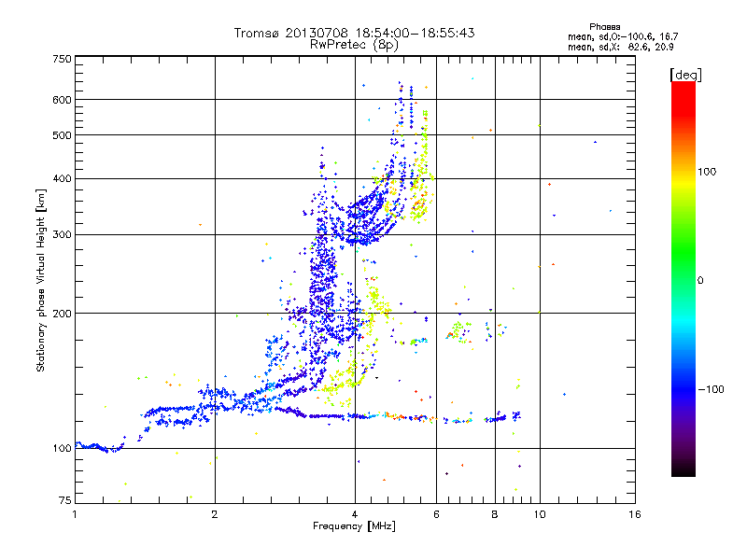Click the y-axis '750' tick label

coord(62,59)
